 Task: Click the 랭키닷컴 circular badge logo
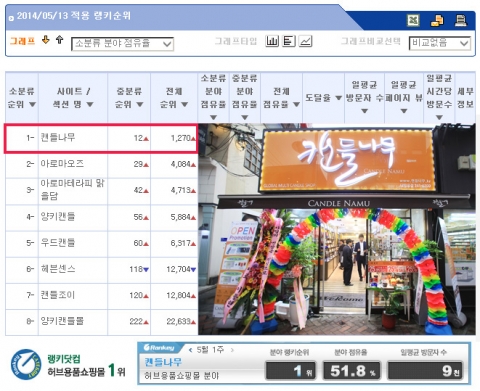(x=26, y=365)
